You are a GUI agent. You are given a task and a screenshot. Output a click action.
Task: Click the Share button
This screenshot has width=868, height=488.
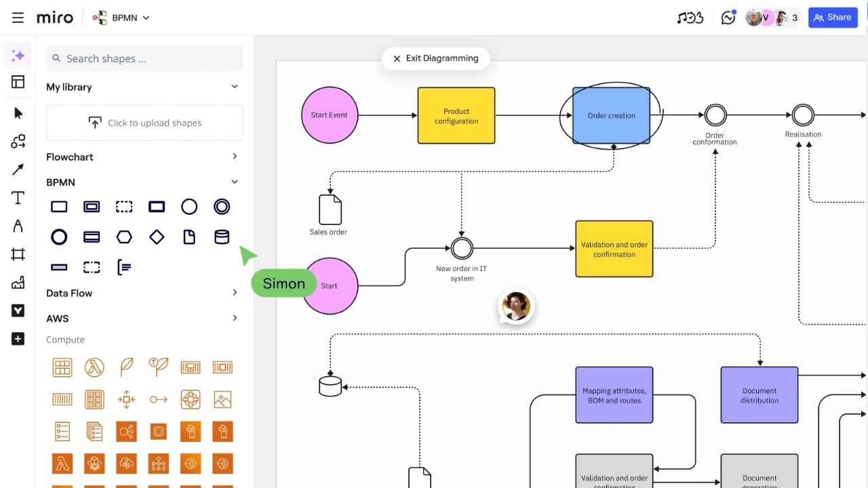(x=833, y=18)
